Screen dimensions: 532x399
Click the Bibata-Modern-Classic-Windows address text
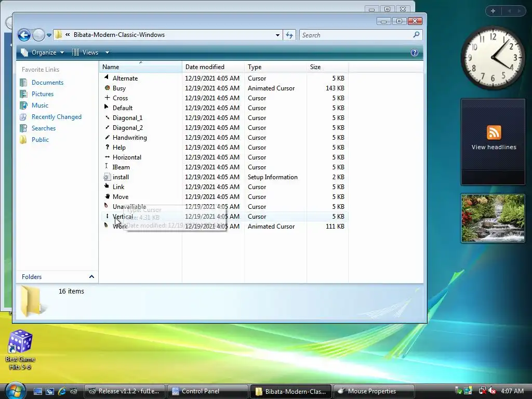(119, 35)
